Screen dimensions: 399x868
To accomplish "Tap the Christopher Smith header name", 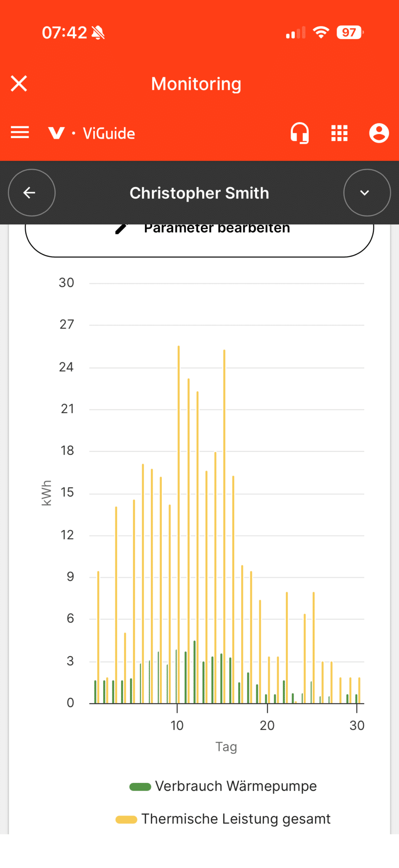I will click(x=199, y=193).
